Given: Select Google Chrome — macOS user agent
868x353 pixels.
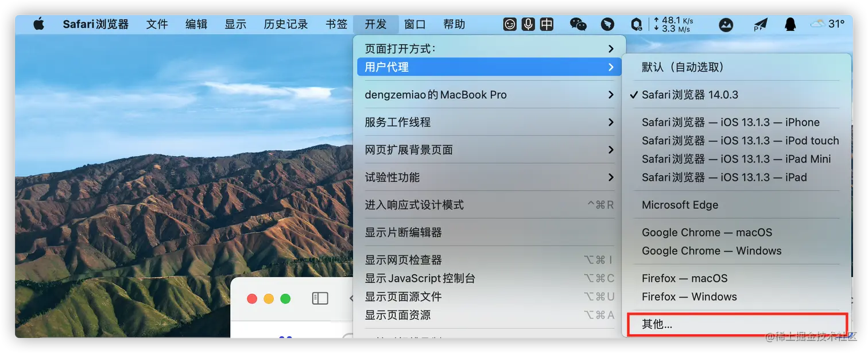Looking at the screenshot, I should click(x=737, y=232).
